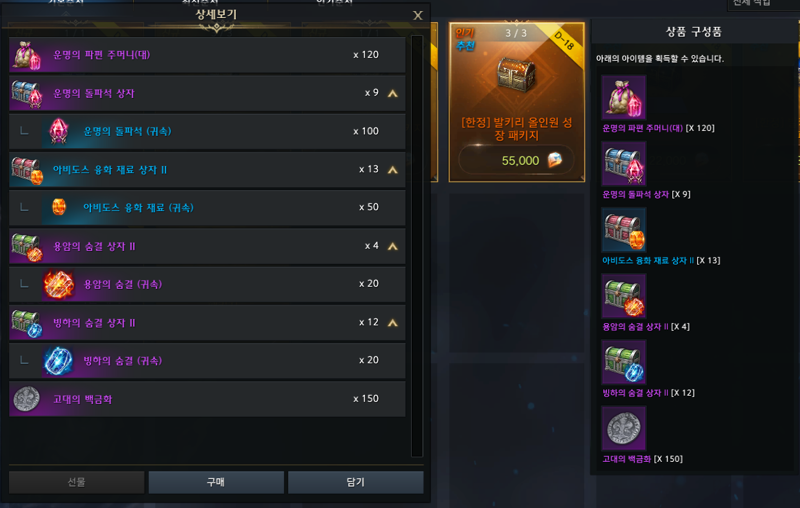Viewport: 800px width, 508px height.
Task: Click 운명의 돌파석 (귀속) red crystal icon
Action: point(58,131)
